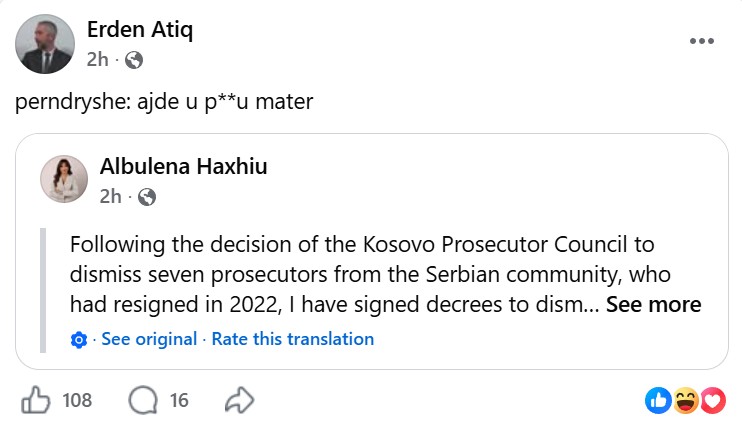742x435 pixels.
Task: Click globe privacy icon in shared post
Action: 147,197
